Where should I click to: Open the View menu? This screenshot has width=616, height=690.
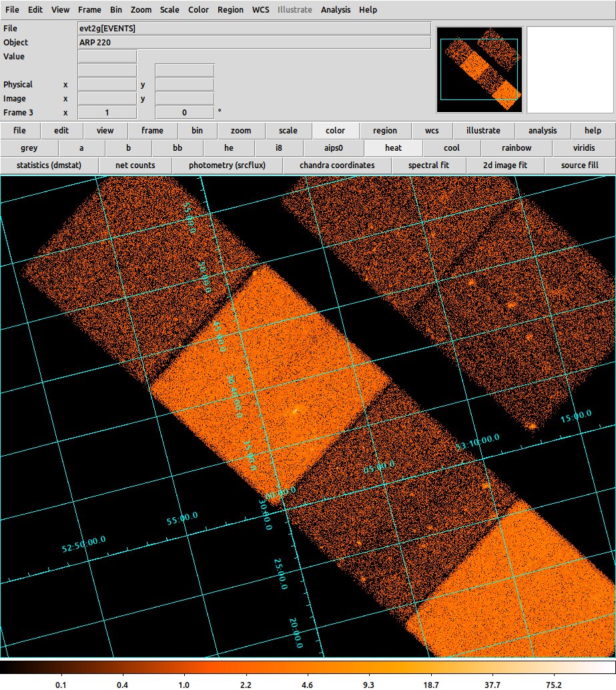point(60,10)
